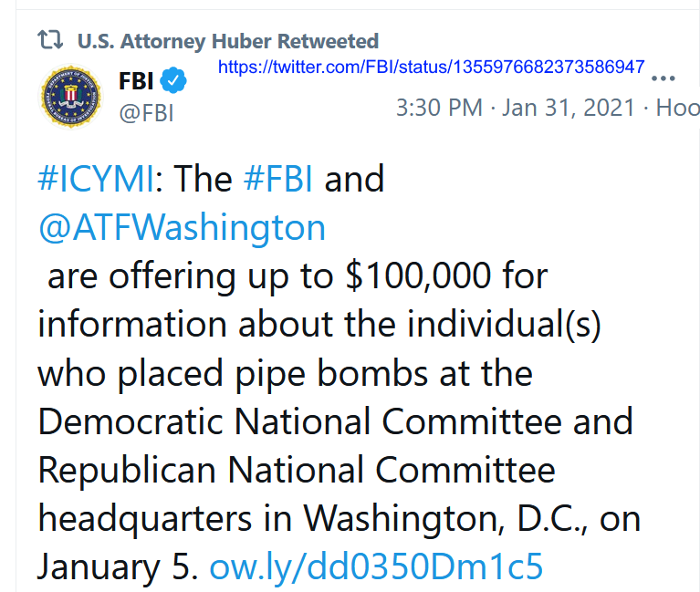Click the tweet source label after date

[677, 108]
